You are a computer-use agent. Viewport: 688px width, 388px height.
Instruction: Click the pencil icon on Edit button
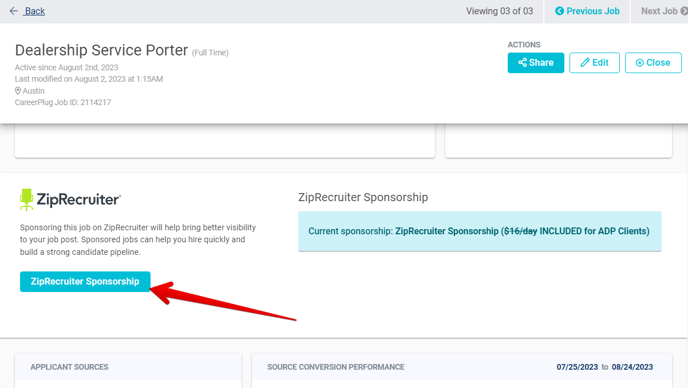pos(585,63)
